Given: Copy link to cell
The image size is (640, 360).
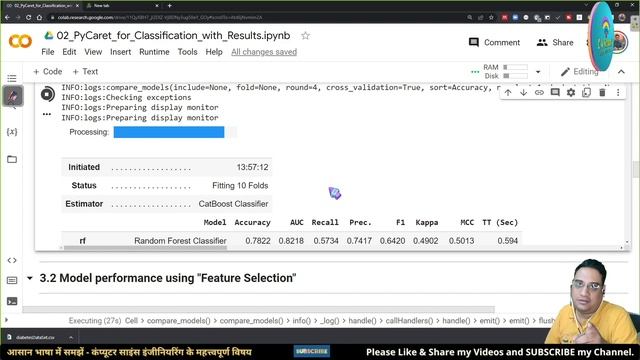Looking at the screenshot, I should pos(539,93).
